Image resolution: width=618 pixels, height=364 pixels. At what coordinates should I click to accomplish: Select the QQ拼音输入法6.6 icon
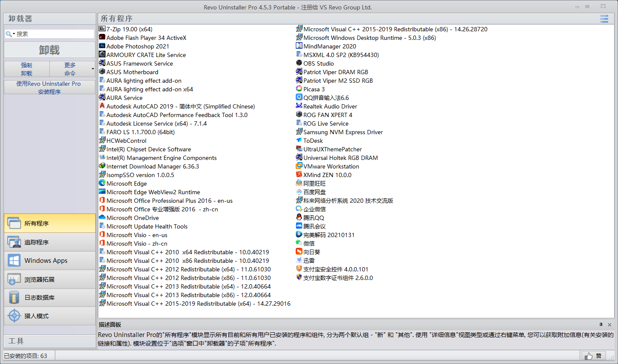[x=299, y=97]
